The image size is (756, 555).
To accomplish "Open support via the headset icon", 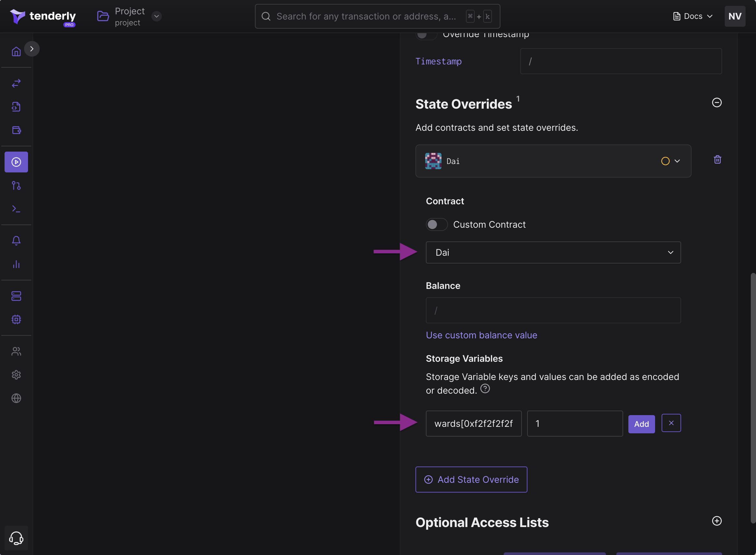I will click(16, 538).
